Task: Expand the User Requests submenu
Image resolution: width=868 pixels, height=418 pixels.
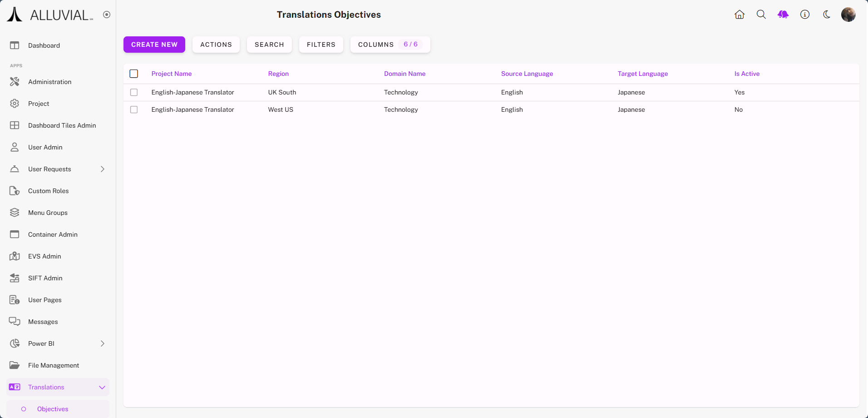Action: tap(103, 169)
